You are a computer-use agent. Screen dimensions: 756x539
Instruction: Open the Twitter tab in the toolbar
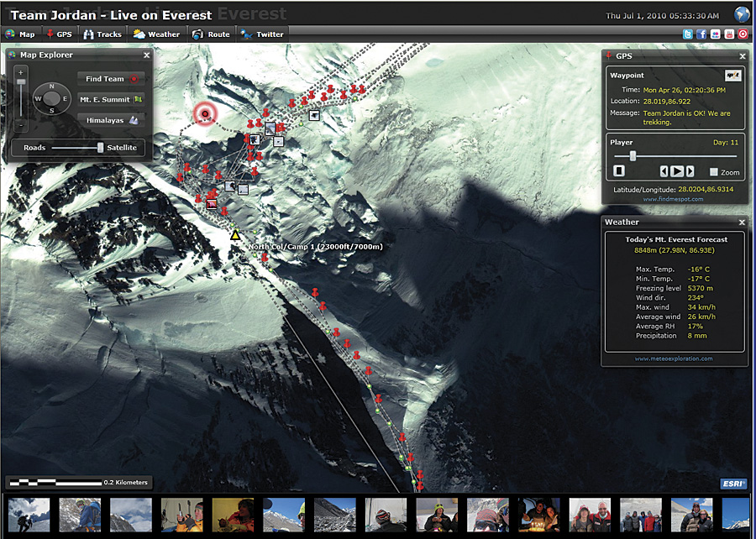[263, 34]
